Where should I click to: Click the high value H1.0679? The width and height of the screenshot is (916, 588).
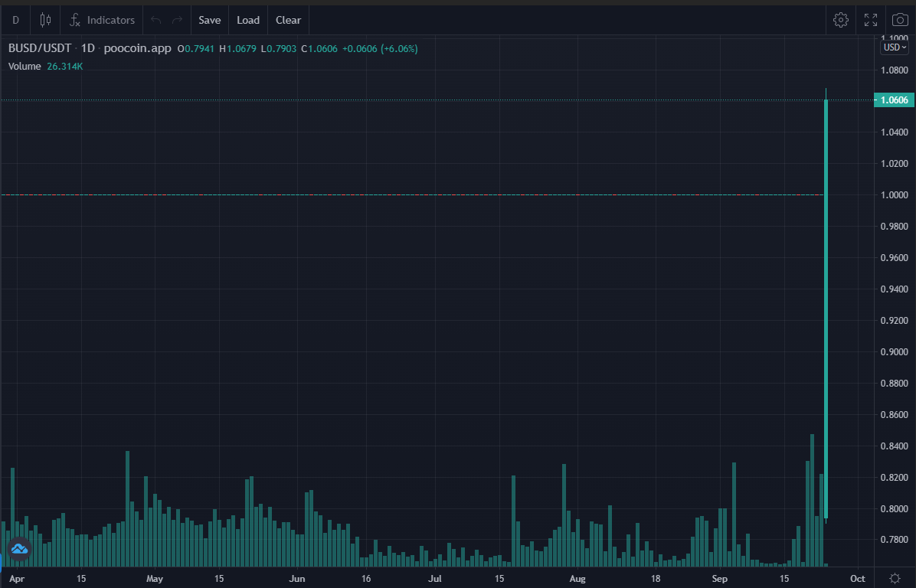[237, 48]
